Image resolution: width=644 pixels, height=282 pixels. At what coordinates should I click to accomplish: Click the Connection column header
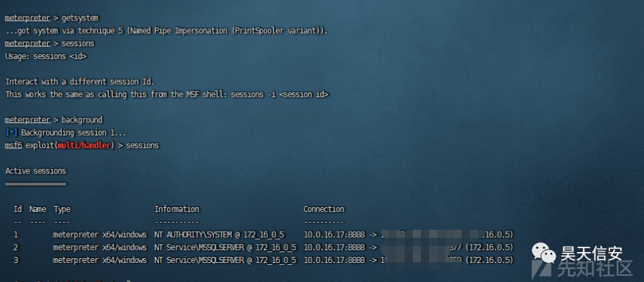(x=324, y=209)
